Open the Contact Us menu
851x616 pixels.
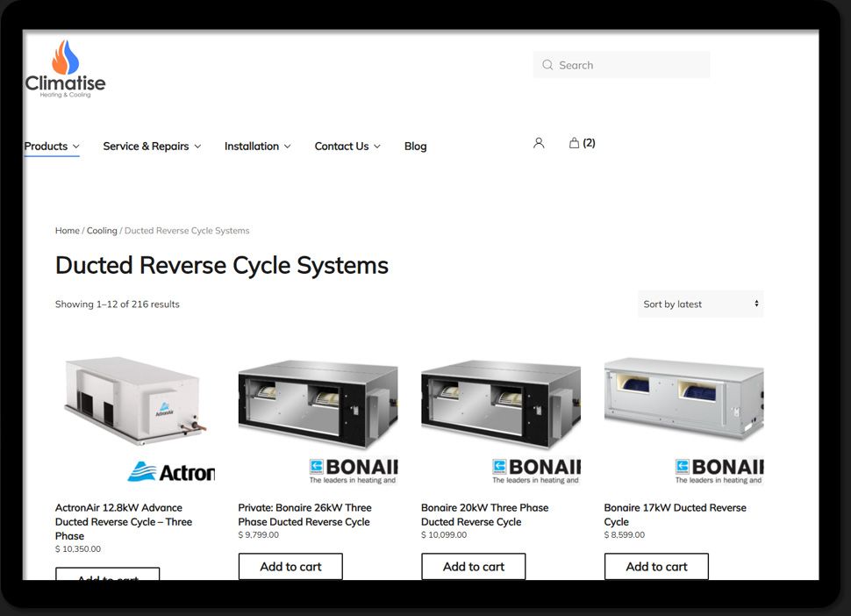pyautogui.click(x=347, y=147)
